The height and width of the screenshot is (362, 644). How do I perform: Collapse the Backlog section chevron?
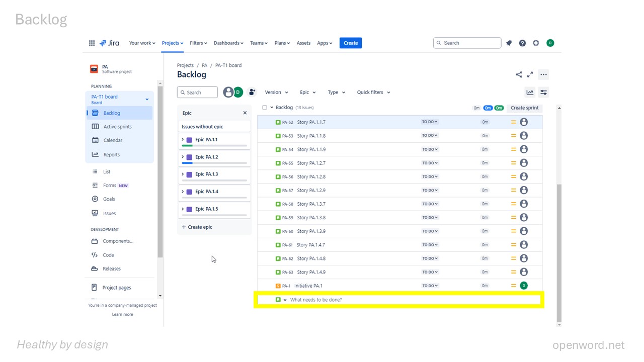272,108
